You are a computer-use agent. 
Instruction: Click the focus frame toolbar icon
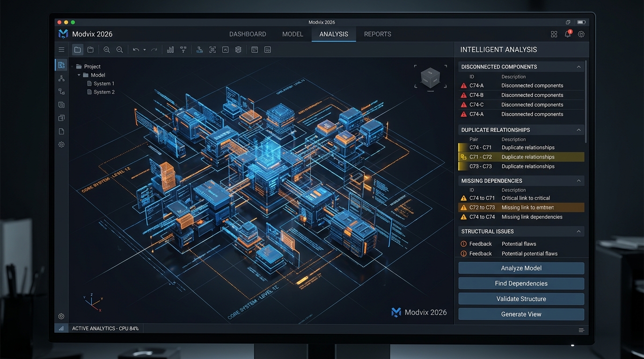point(212,50)
